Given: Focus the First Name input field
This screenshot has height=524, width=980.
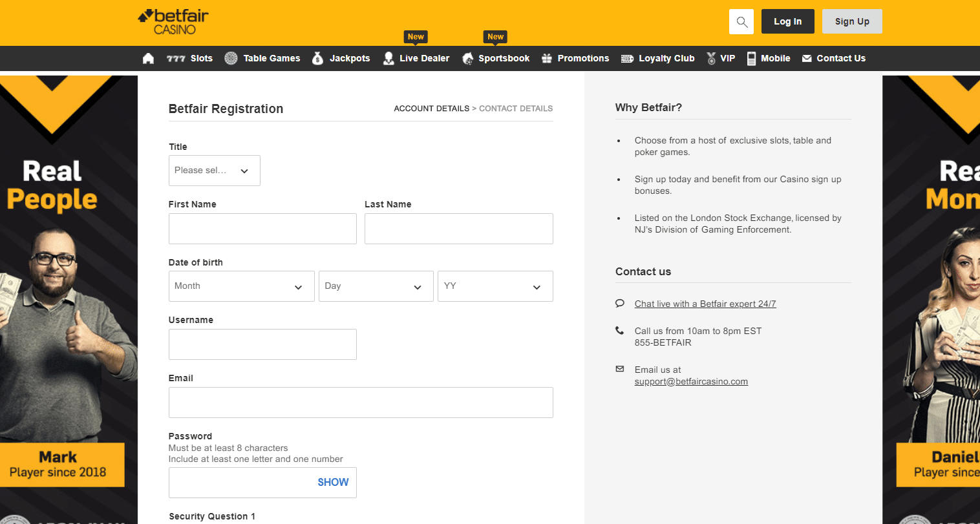Looking at the screenshot, I should click(262, 229).
